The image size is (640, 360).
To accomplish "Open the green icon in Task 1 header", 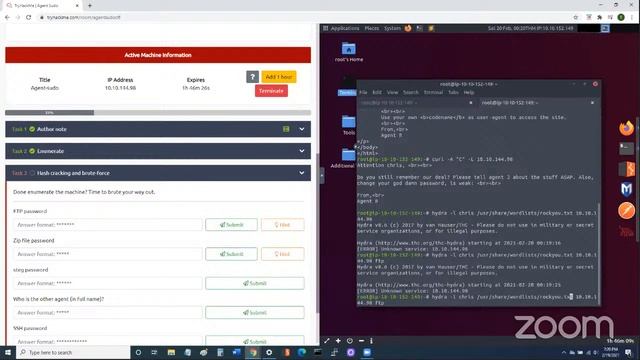I will 286,129.
